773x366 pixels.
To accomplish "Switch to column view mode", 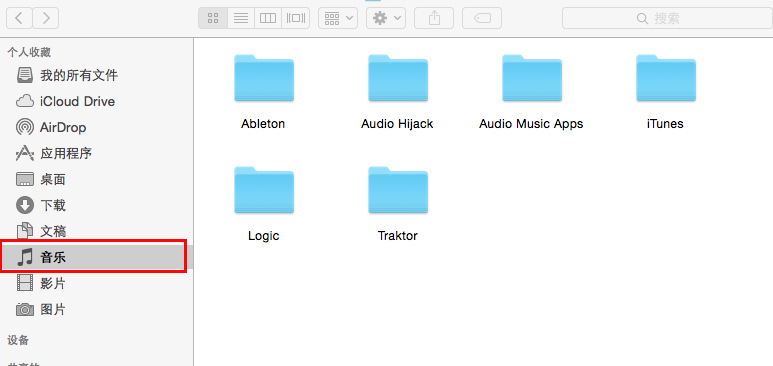I will pos(268,18).
